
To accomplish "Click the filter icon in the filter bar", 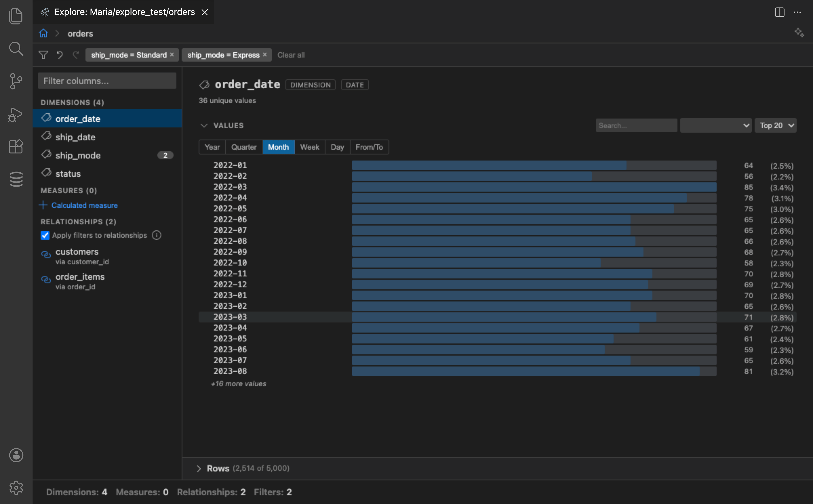I will tap(43, 55).
